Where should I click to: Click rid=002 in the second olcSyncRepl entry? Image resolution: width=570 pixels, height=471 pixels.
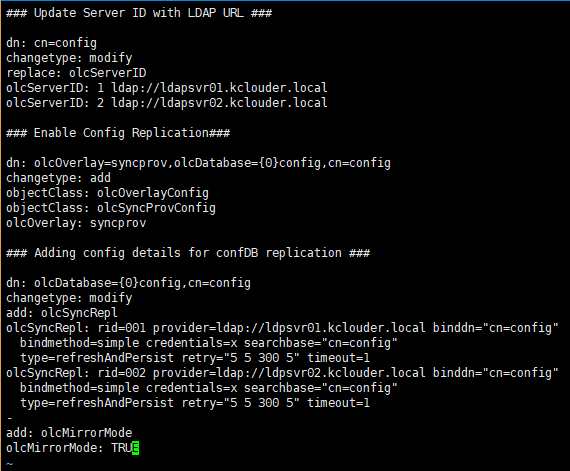[121, 373]
